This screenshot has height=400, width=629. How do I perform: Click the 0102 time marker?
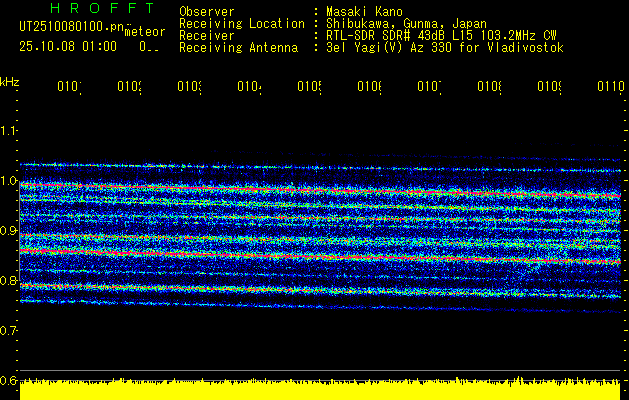[130, 86]
